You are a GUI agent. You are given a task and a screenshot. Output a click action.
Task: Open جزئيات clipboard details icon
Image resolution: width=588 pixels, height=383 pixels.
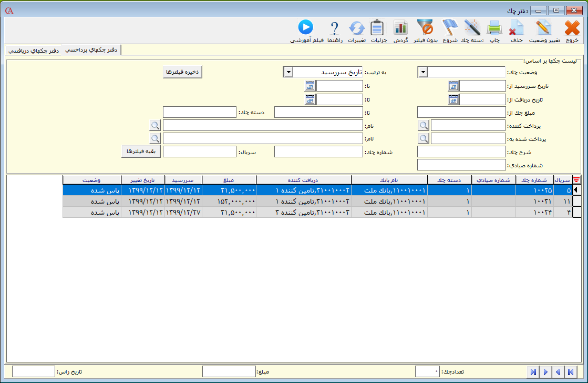378,29
